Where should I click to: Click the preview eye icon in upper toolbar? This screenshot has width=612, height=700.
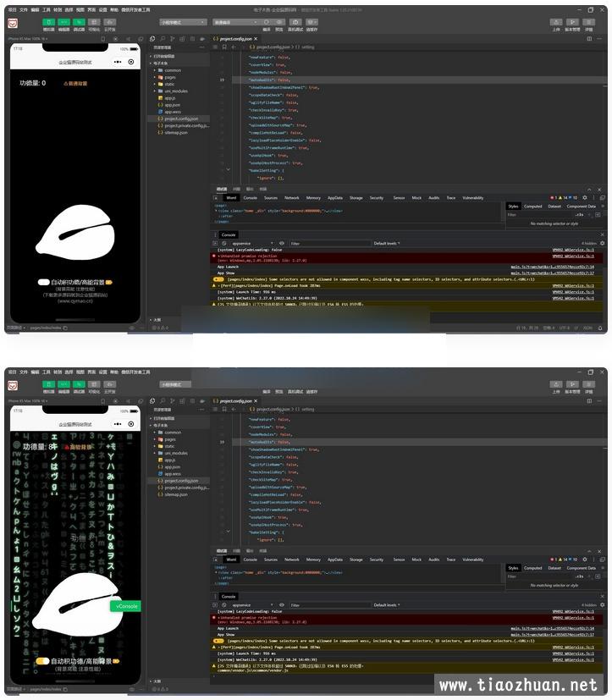coord(279,22)
